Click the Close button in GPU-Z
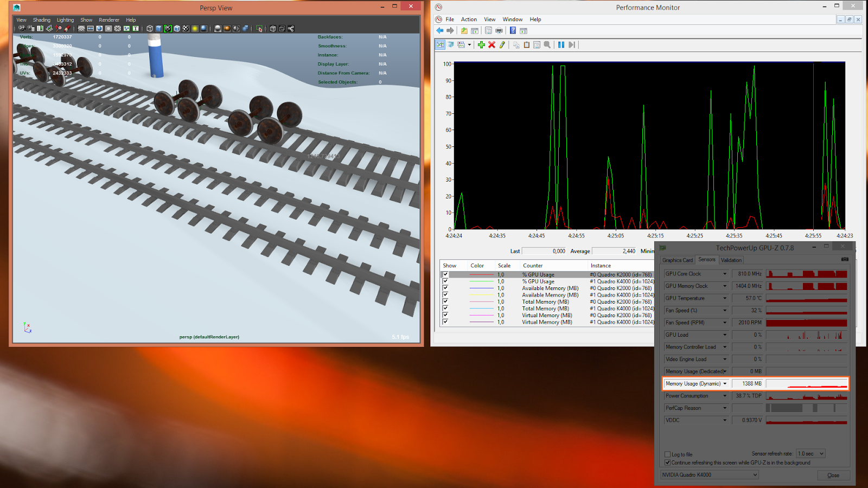This screenshot has height=488, width=868. (833, 475)
